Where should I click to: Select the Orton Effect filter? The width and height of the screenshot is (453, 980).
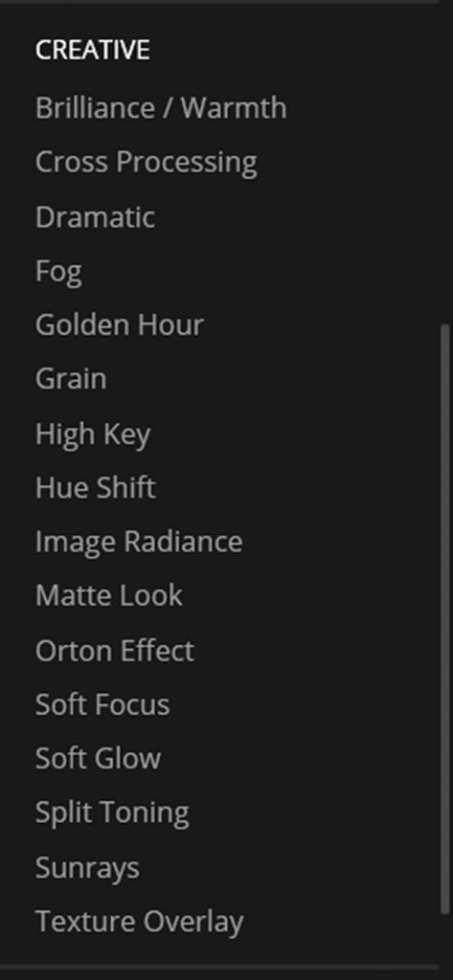(x=115, y=651)
